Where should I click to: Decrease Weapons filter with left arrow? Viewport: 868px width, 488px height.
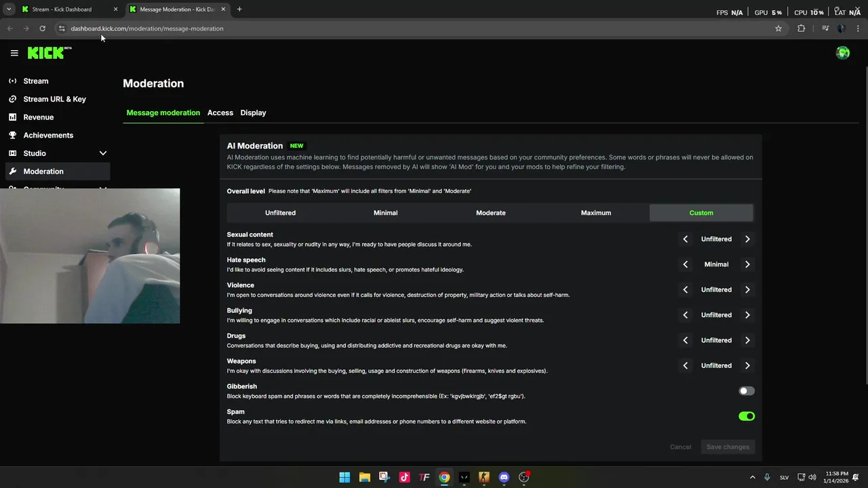click(685, 365)
